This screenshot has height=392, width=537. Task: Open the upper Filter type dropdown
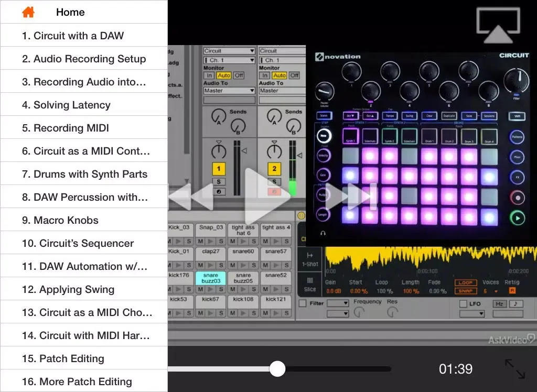[338, 303]
